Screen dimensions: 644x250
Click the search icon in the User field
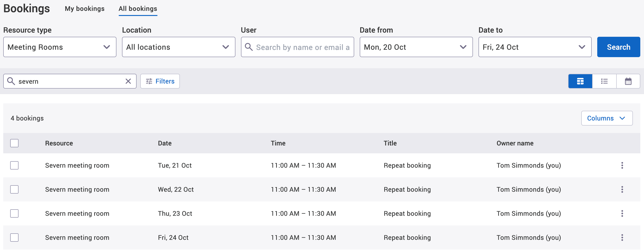pyautogui.click(x=249, y=47)
